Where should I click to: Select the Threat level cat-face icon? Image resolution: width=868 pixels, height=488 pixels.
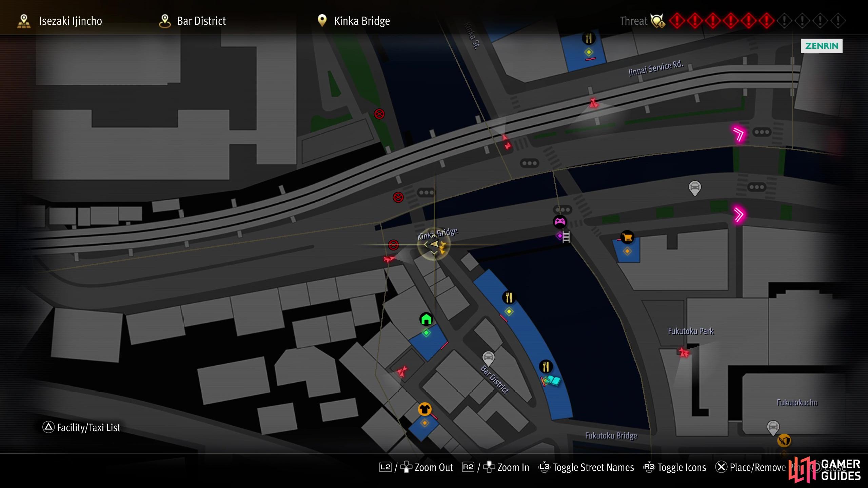[658, 21]
